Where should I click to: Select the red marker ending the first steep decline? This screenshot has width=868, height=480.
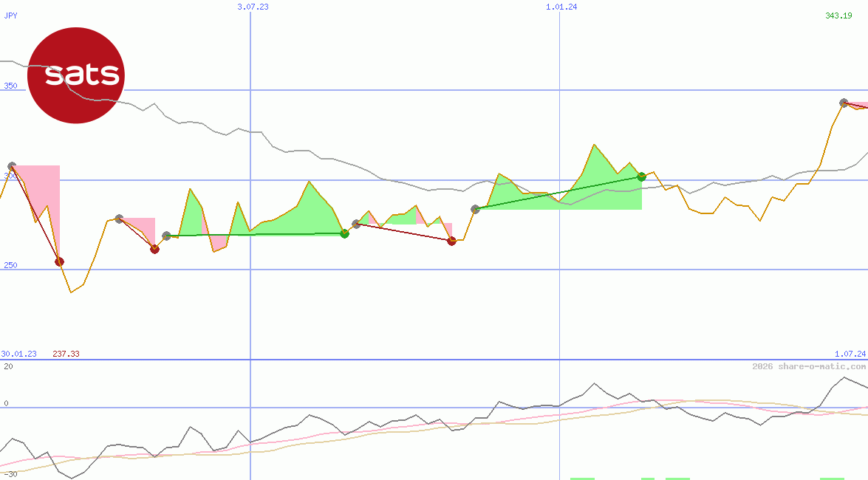60,261
